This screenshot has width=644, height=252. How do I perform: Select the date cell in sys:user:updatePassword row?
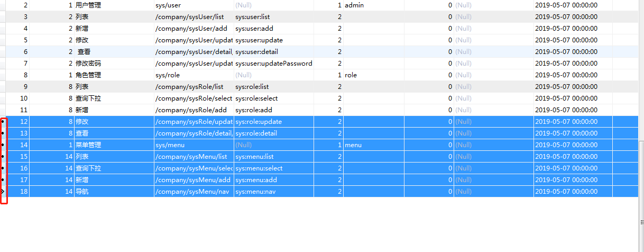tap(573, 64)
